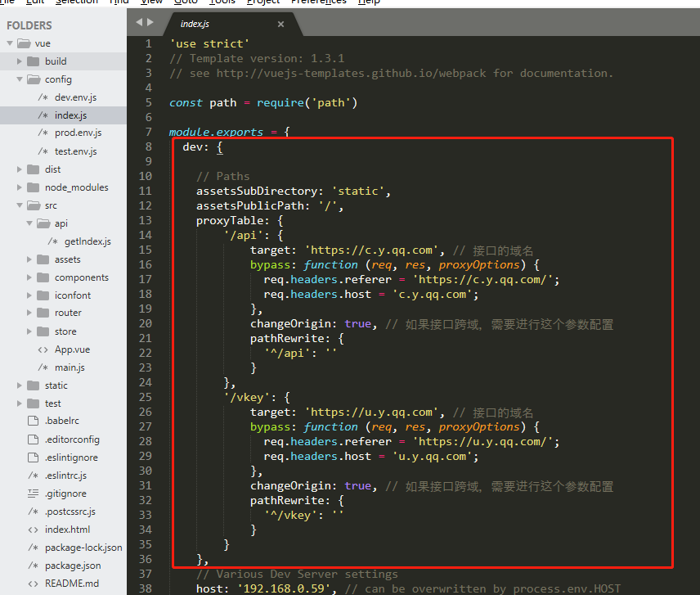
Task: Expand the components folder arrow
Action: coord(29,277)
